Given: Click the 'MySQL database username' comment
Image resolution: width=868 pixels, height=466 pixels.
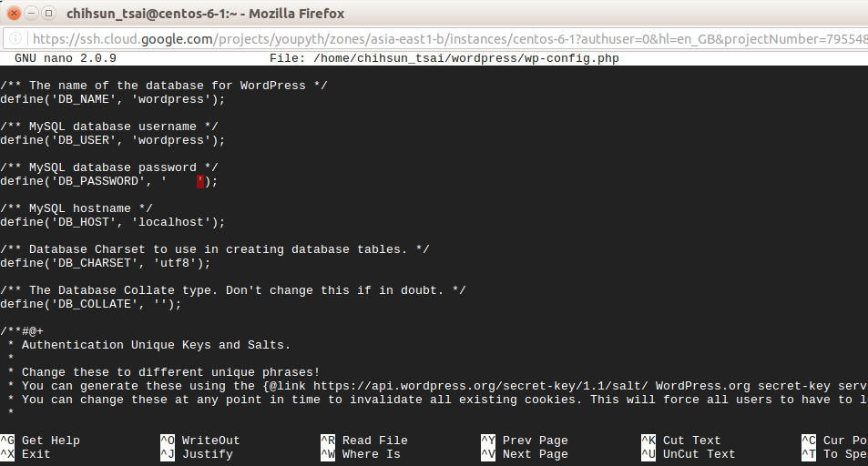Looking at the screenshot, I should click(109, 127).
